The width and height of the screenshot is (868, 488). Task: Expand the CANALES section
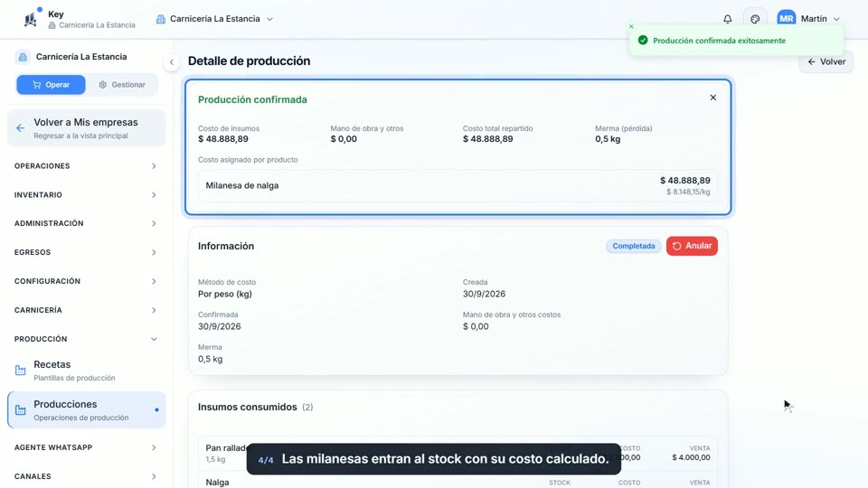[x=86, y=476]
